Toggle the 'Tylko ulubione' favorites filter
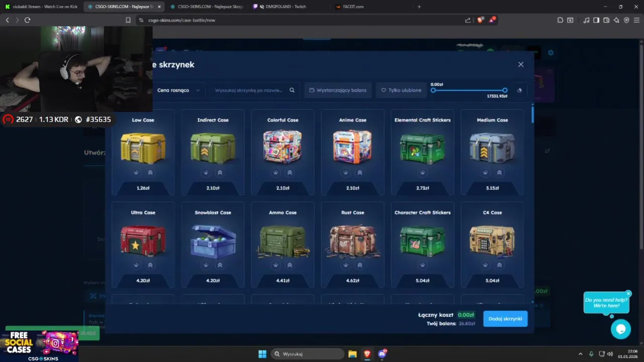 401,90
